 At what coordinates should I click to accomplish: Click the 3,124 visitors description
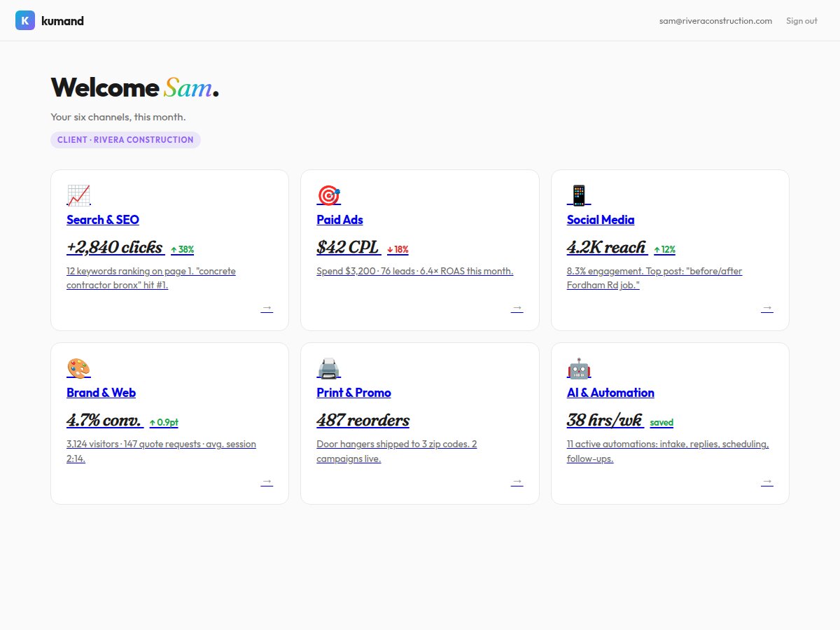(x=162, y=451)
